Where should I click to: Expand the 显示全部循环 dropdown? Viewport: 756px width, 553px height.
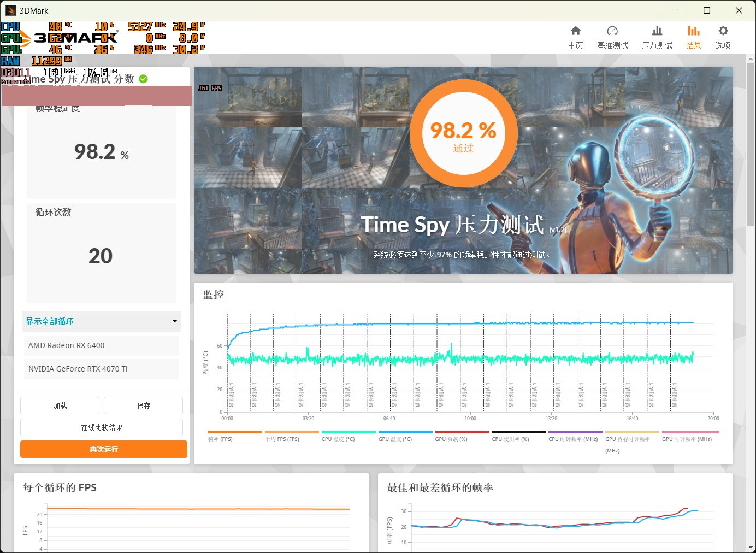coord(102,321)
